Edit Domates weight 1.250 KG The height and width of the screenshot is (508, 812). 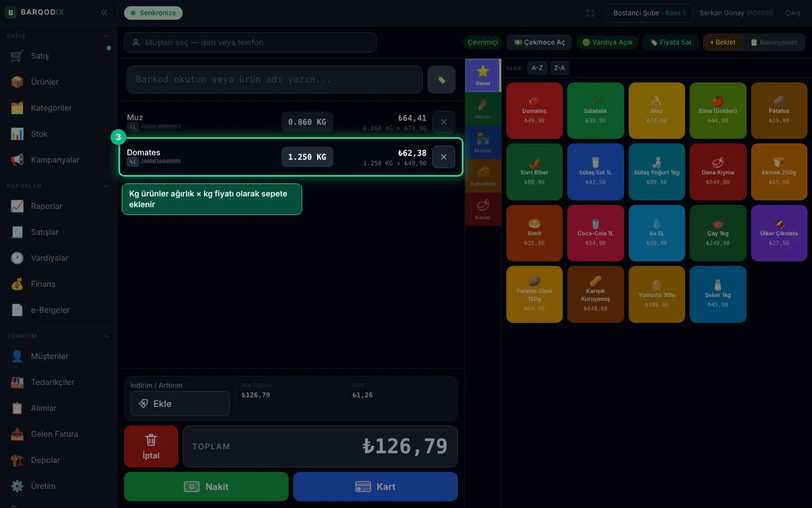(307, 157)
